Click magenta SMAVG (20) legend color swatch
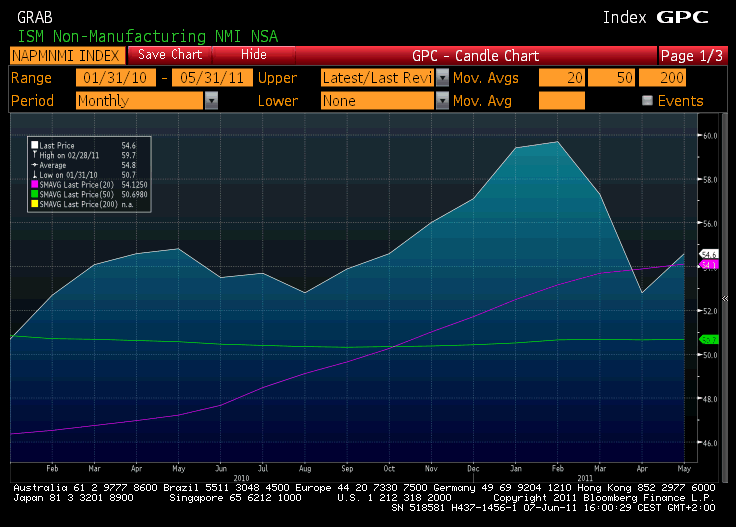The image size is (736, 527). point(34,185)
